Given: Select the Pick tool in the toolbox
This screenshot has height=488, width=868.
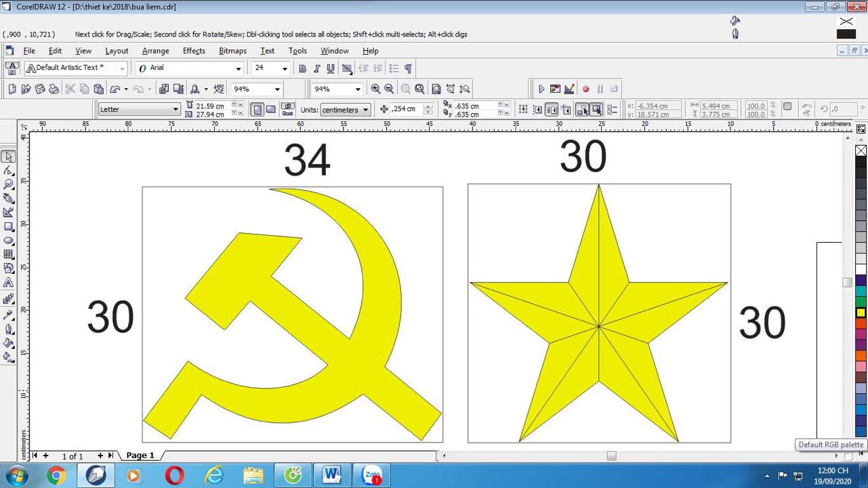Looking at the screenshot, I should (9, 157).
